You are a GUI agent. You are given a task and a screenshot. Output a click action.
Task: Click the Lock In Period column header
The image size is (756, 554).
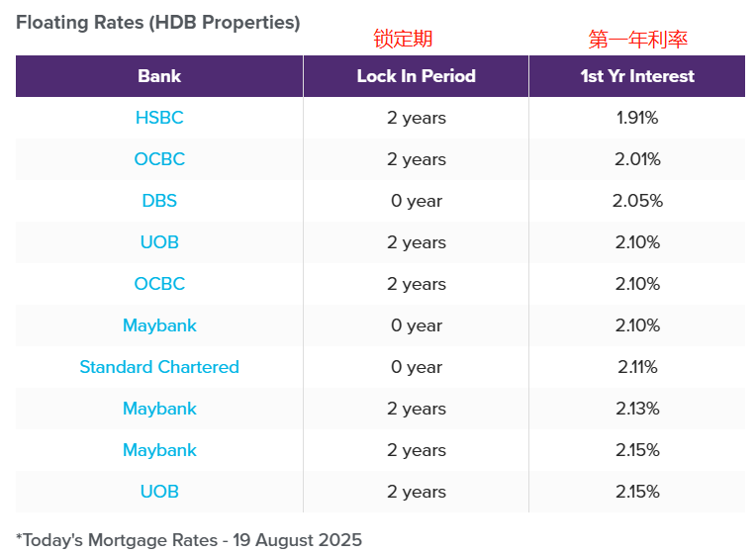coord(416,76)
